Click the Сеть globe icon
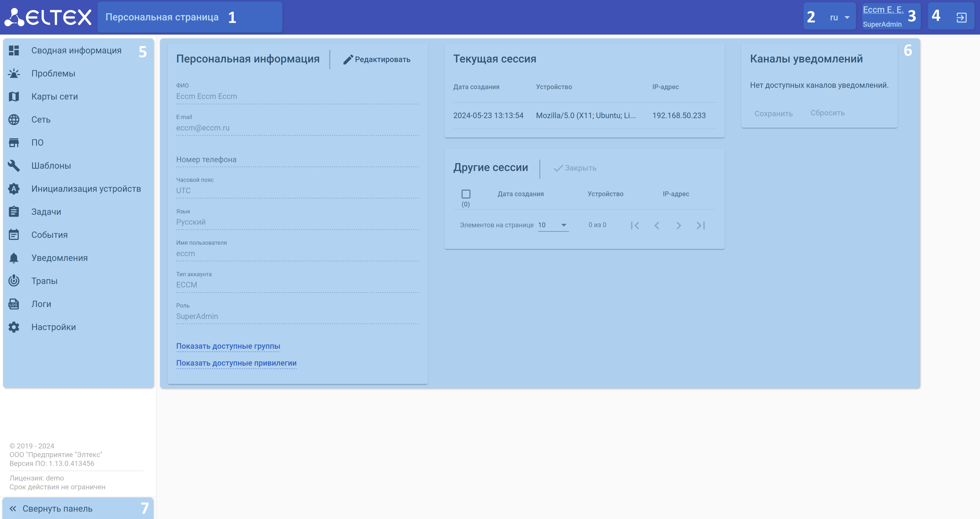The image size is (980, 519). click(14, 120)
